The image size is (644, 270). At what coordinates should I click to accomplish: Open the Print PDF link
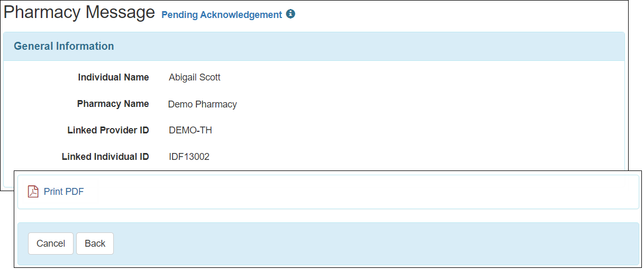coord(64,192)
